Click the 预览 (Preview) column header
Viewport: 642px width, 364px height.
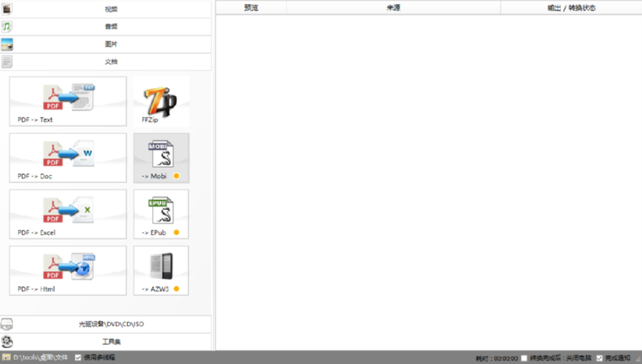(x=251, y=8)
